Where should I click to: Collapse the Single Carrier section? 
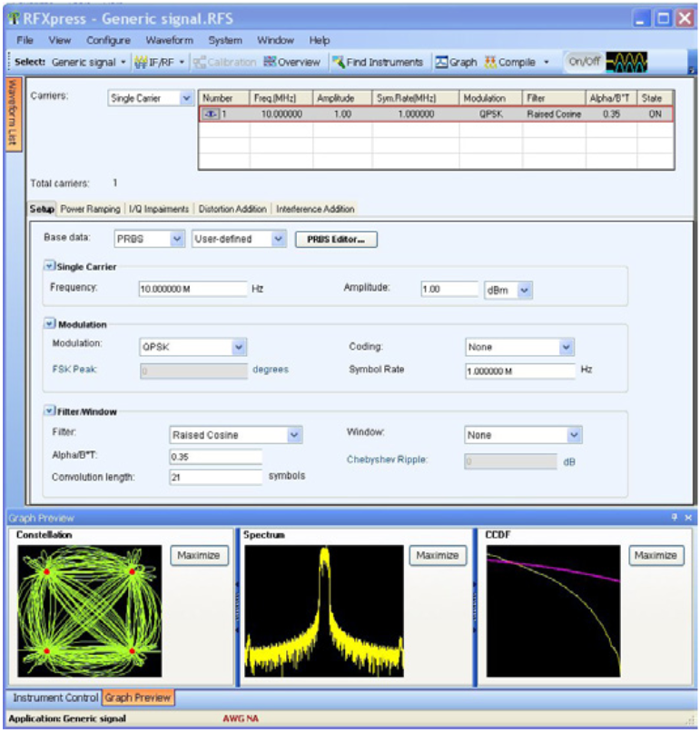[49, 266]
